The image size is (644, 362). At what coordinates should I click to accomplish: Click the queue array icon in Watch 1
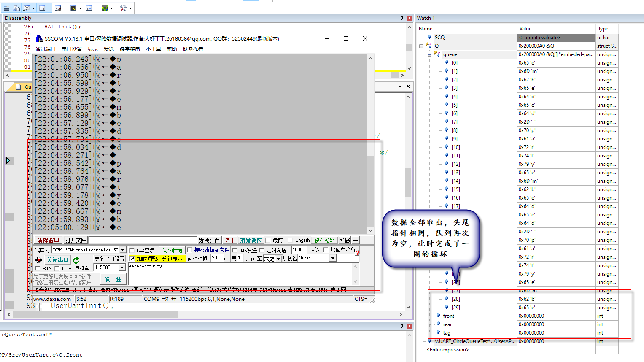coord(437,54)
